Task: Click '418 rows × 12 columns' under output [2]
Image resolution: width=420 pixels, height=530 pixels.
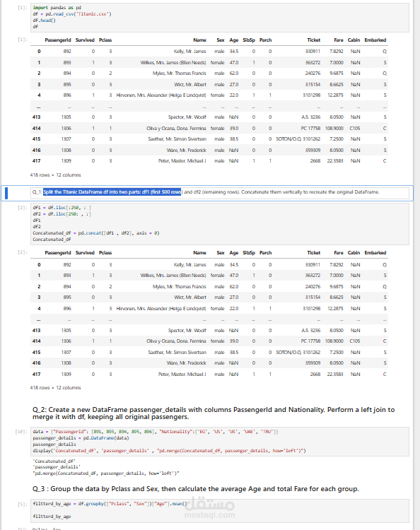Action: tap(55, 388)
